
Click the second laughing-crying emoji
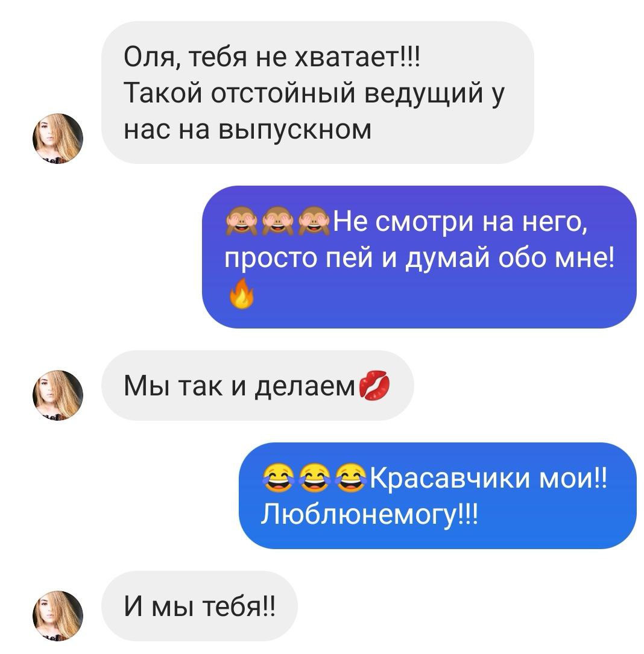tap(315, 478)
